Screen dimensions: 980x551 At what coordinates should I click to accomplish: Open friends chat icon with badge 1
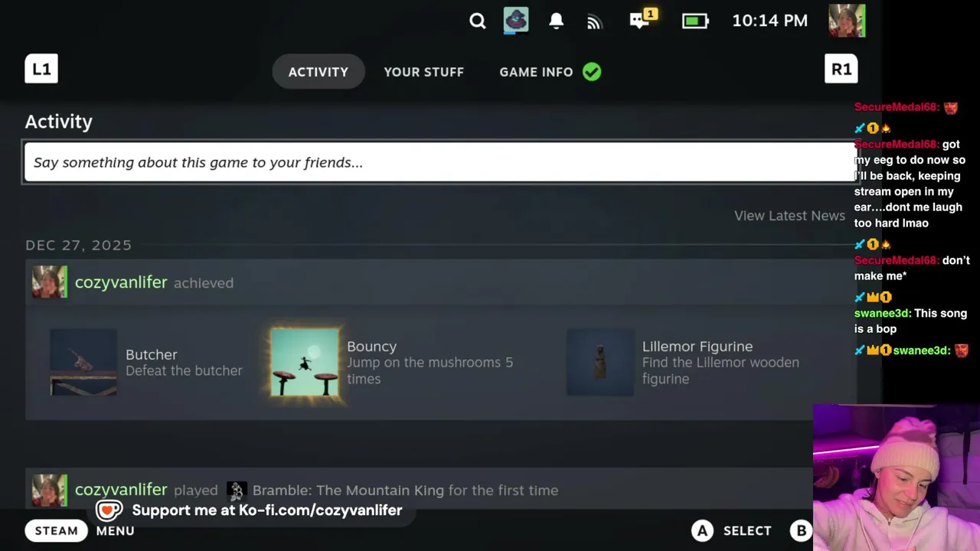click(x=642, y=19)
